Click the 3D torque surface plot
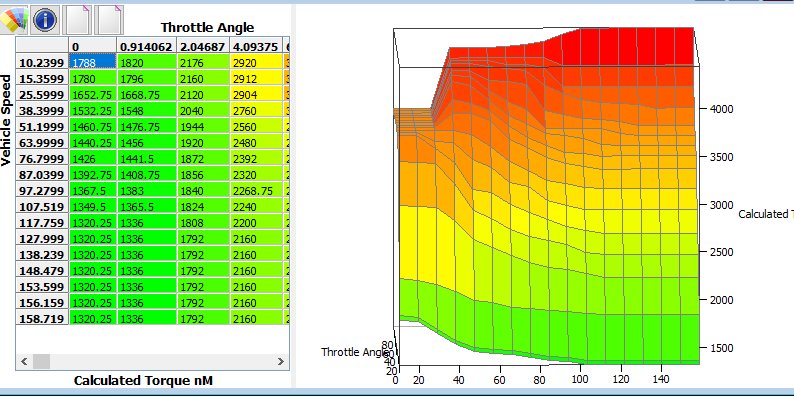Image resolution: width=794 pixels, height=398 pixels. click(x=547, y=197)
